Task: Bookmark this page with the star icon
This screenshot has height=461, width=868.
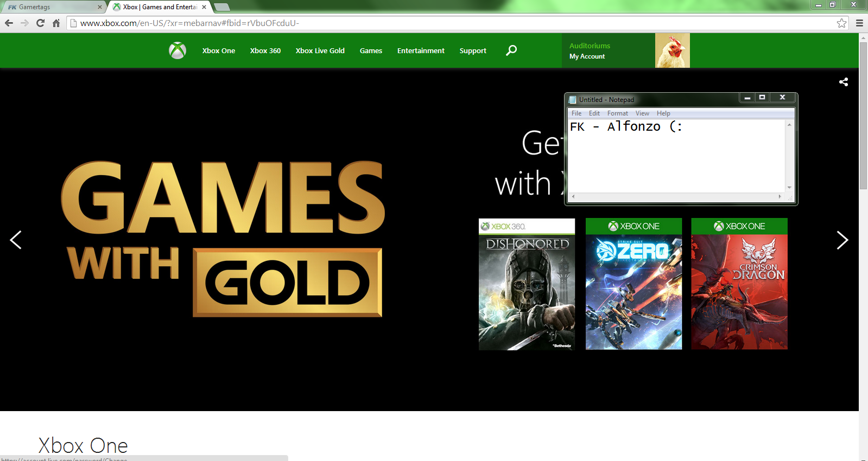Action: 841,23
